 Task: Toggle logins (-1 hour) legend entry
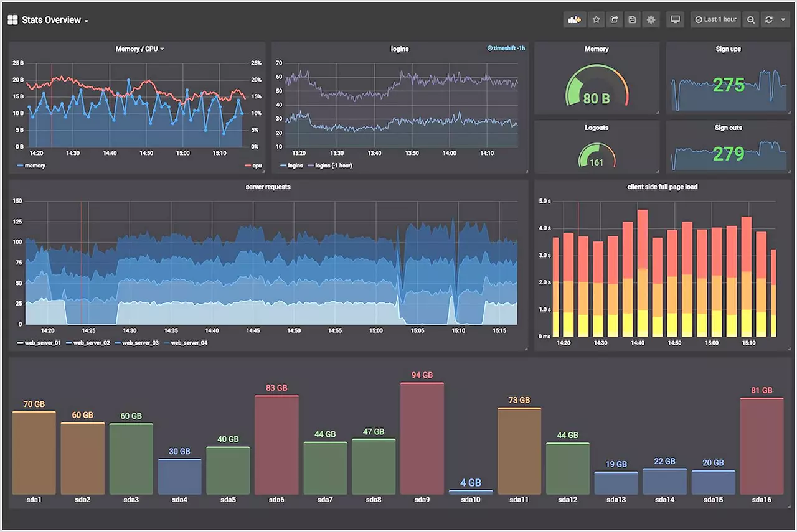[x=329, y=166]
